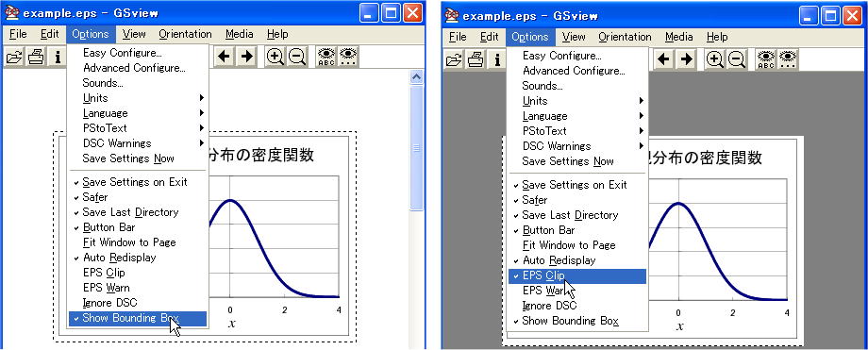Click the info icon in left window toolbar
868x350 pixels.
(57, 57)
